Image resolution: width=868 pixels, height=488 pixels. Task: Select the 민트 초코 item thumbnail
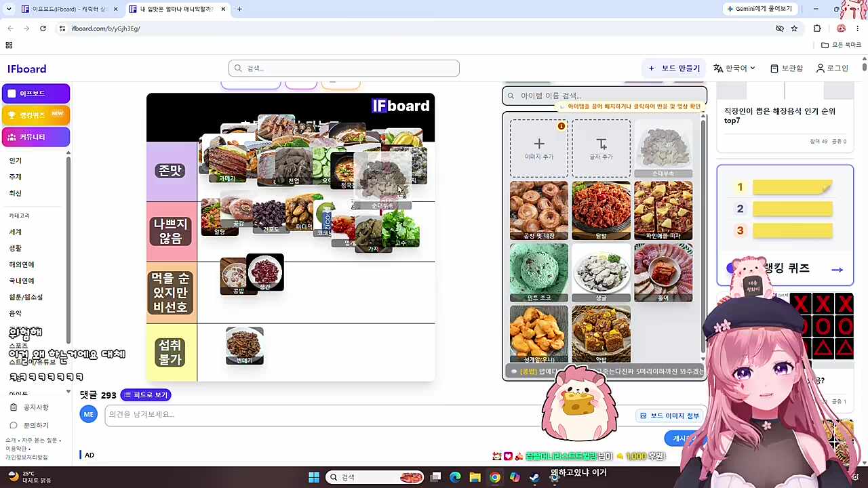[539, 272]
